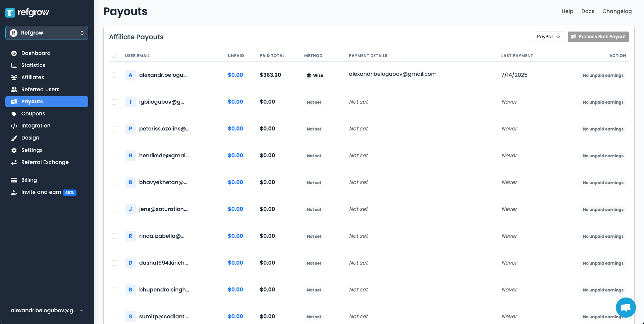Click alexandr.belogubov@gmail.com payment details
Screen dimensions: 644x324
click(x=392, y=74)
